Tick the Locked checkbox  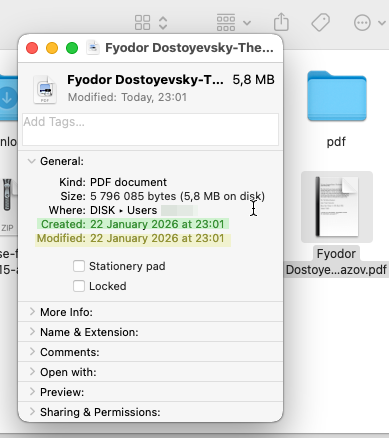79,286
